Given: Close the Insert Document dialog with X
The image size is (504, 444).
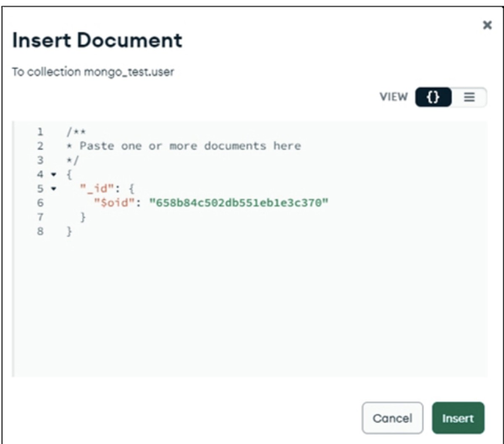Looking at the screenshot, I should pyautogui.click(x=487, y=25).
